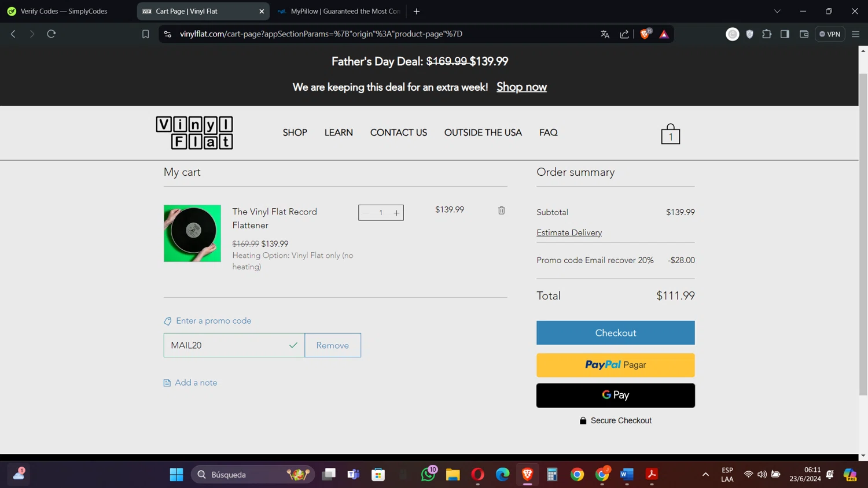Open the LEARN menu item
This screenshot has width=868, height=488.
click(339, 132)
